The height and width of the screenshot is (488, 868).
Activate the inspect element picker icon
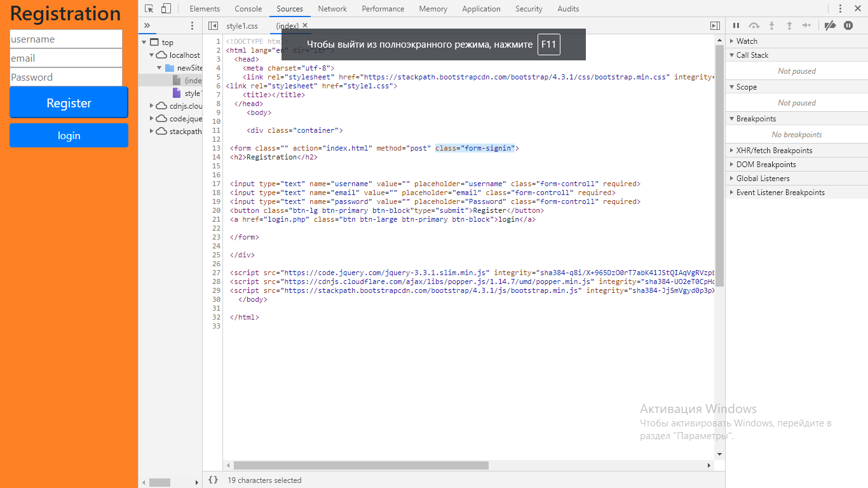coord(149,8)
